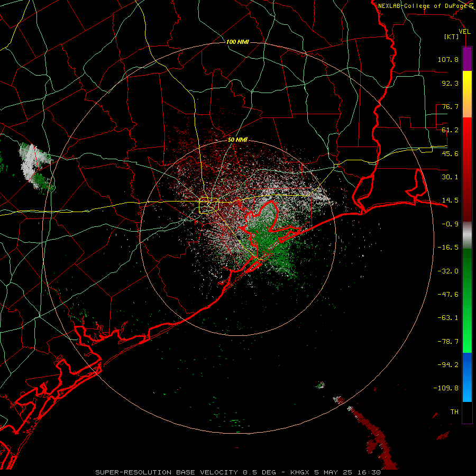Click the -109.8 velocity scale value

[446, 388]
